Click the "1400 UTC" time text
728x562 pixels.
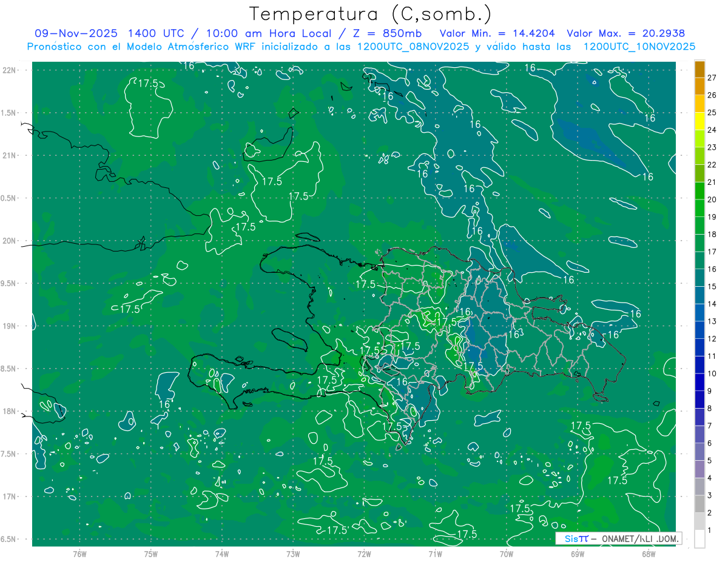(x=155, y=33)
